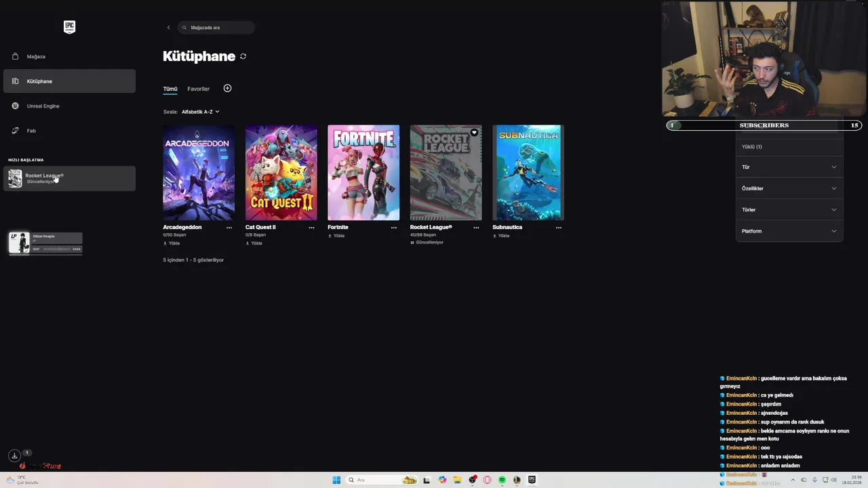Switch to the Favoriler tab
The image size is (868, 488).
[x=199, y=89]
